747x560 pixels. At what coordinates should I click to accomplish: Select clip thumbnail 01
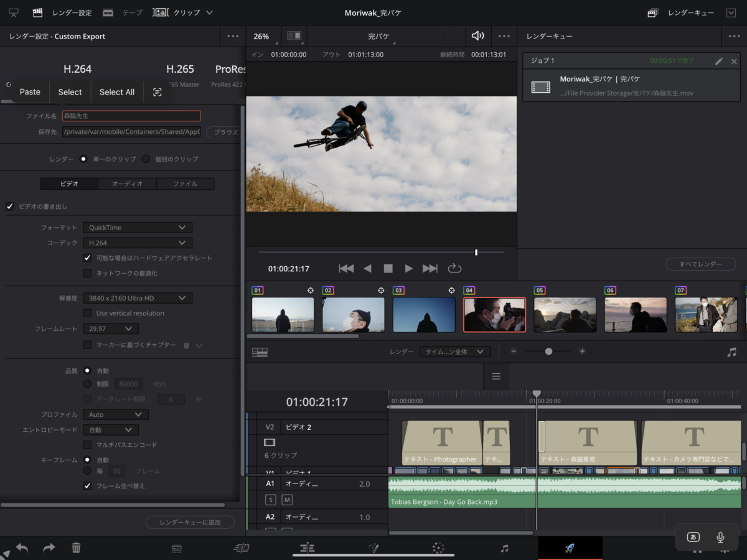pyautogui.click(x=283, y=314)
